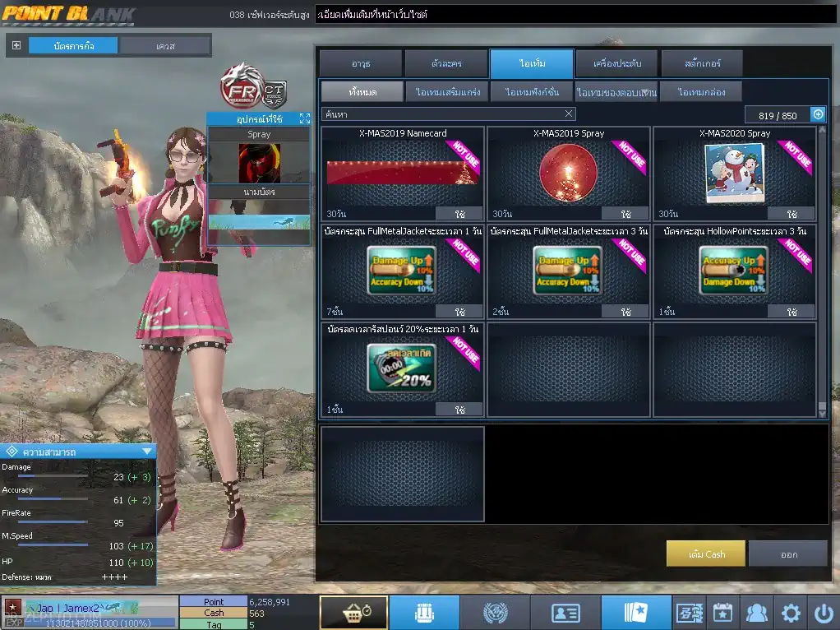The width and height of the screenshot is (840, 630).
Task: Click the เติม Cash button
Action: tap(705, 554)
